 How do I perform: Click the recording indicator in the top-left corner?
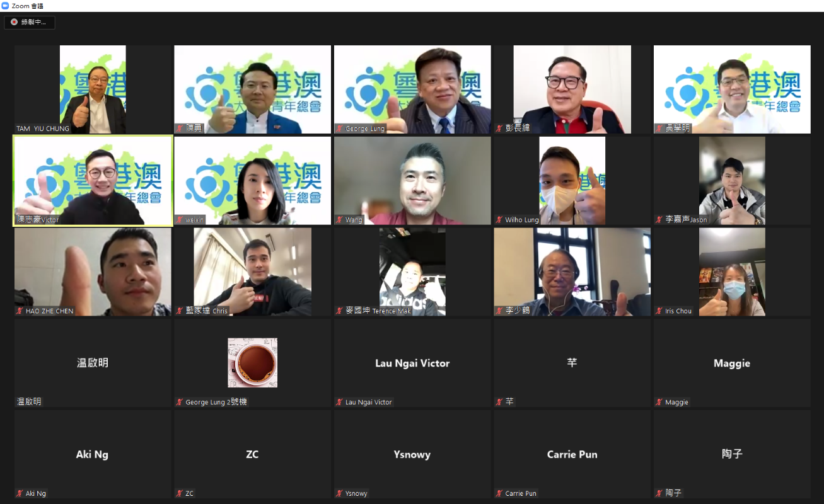[30, 22]
